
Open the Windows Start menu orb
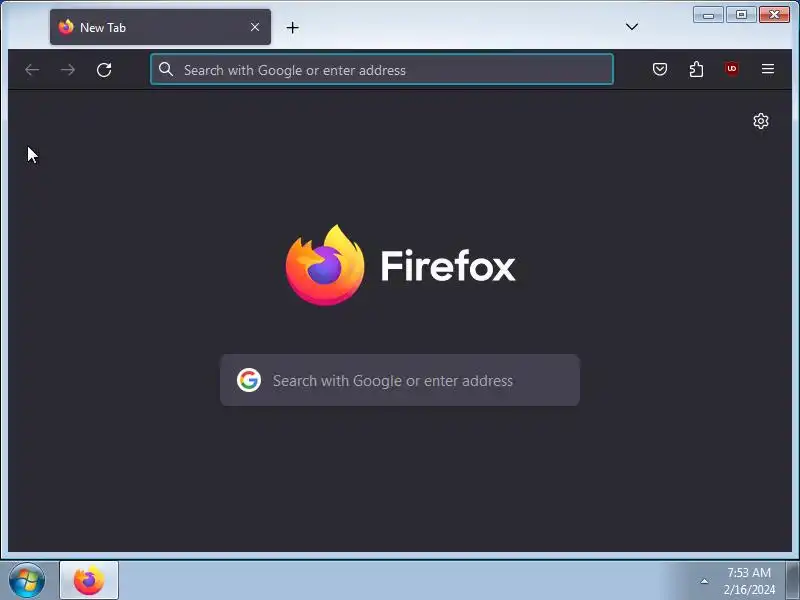27,581
